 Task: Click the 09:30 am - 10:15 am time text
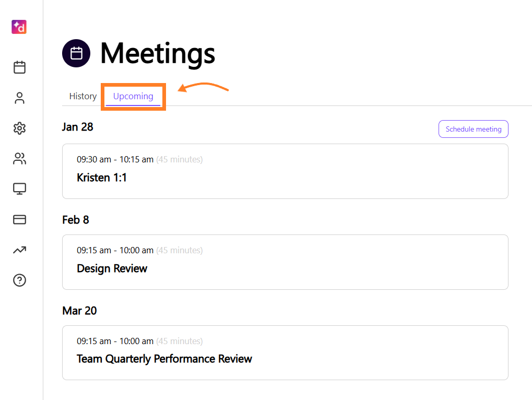coord(115,159)
